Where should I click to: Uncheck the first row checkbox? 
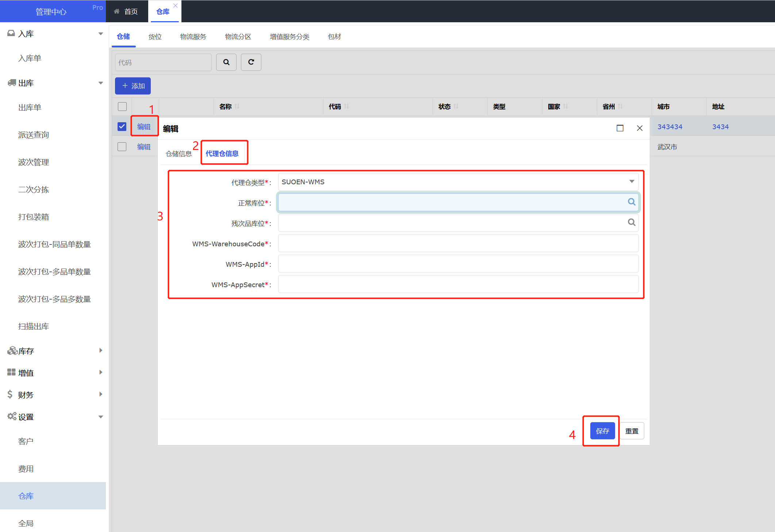pyautogui.click(x=122, y=127)
